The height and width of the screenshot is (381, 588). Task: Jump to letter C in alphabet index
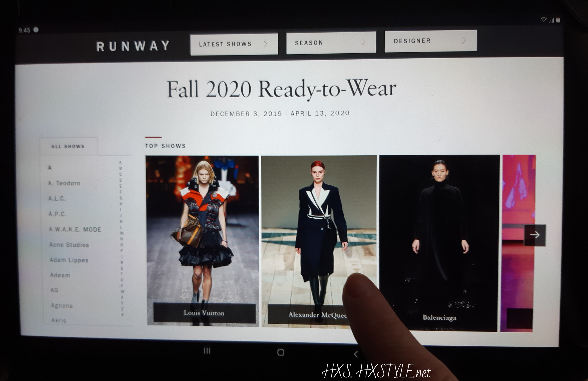[121, 174]
